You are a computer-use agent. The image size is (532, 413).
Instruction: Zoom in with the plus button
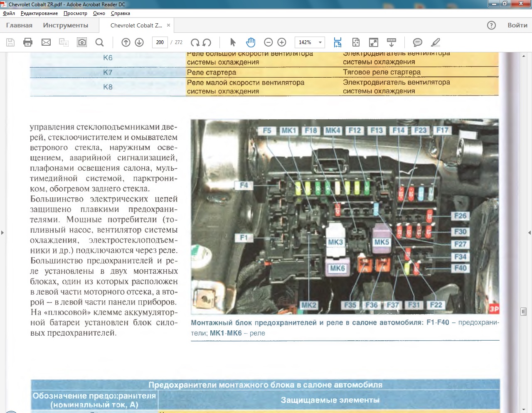pos(282,42)
